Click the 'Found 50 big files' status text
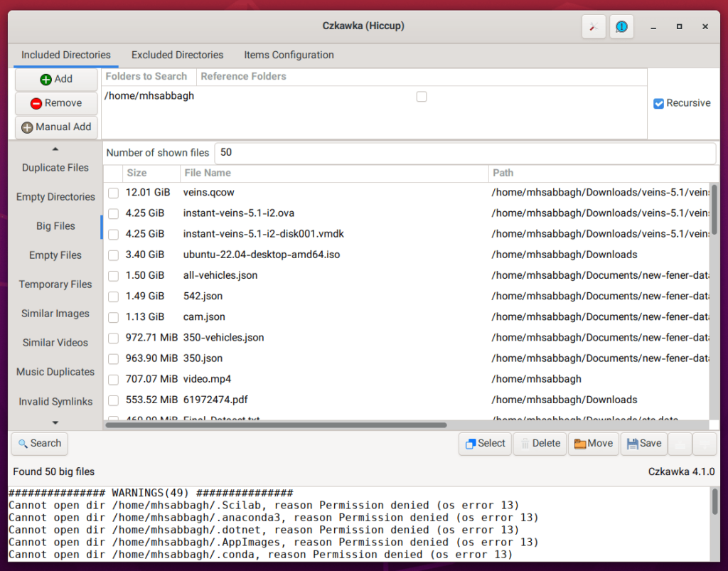The height and width of the screenshot is (571, 728). [x=54, y=471]
